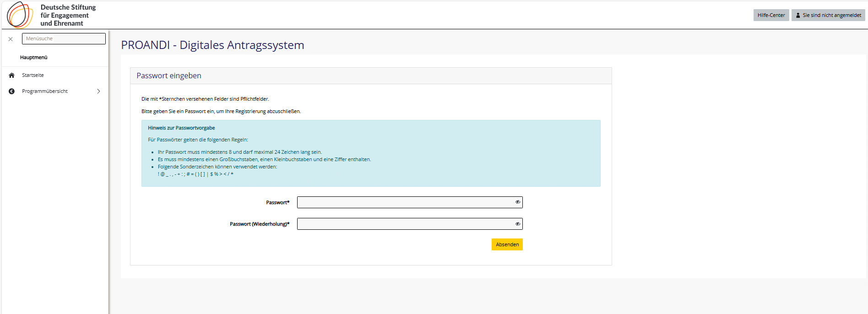
Task: Focus the Menüsuche search box
Action: tap(64, 38)
